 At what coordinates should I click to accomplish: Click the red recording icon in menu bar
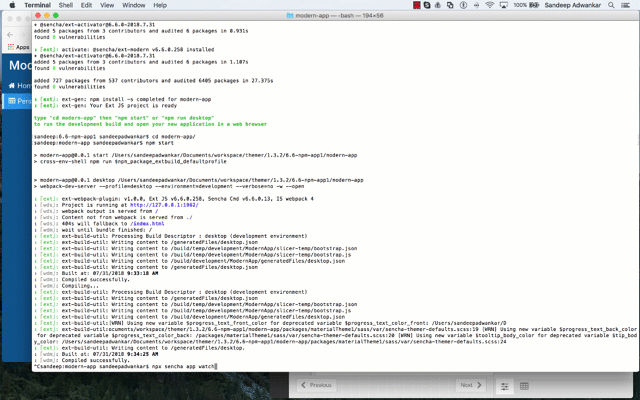(x=416, y=5)
